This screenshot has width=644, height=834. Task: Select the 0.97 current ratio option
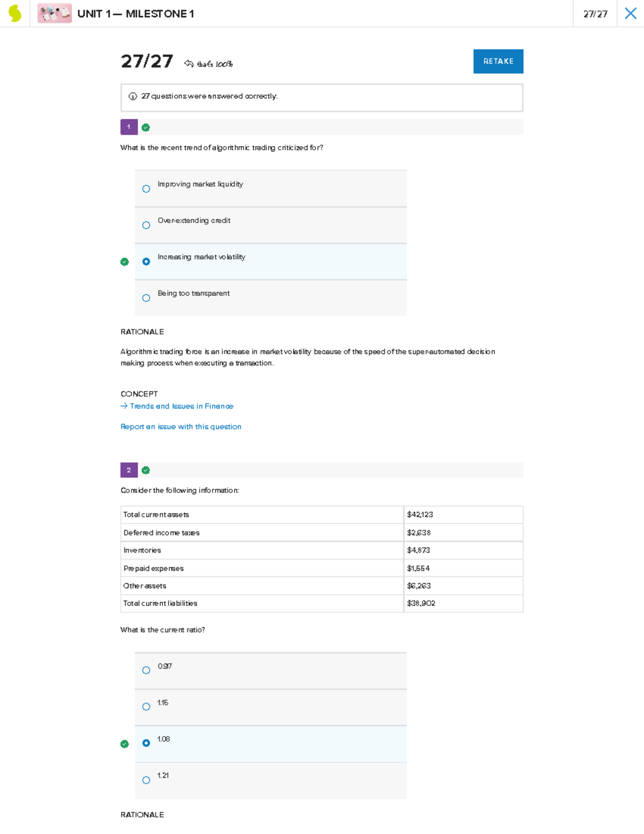pos(146,670)
